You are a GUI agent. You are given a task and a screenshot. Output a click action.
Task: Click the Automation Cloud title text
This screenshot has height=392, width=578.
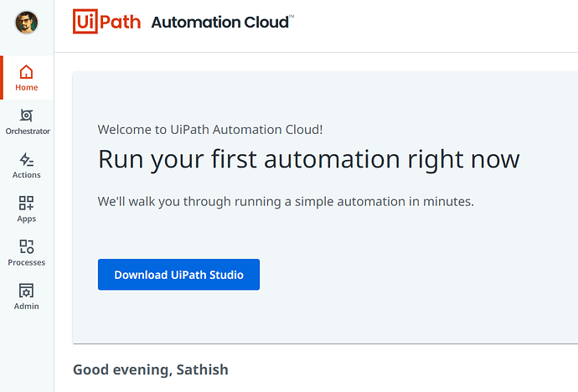[x=219, y=23]
